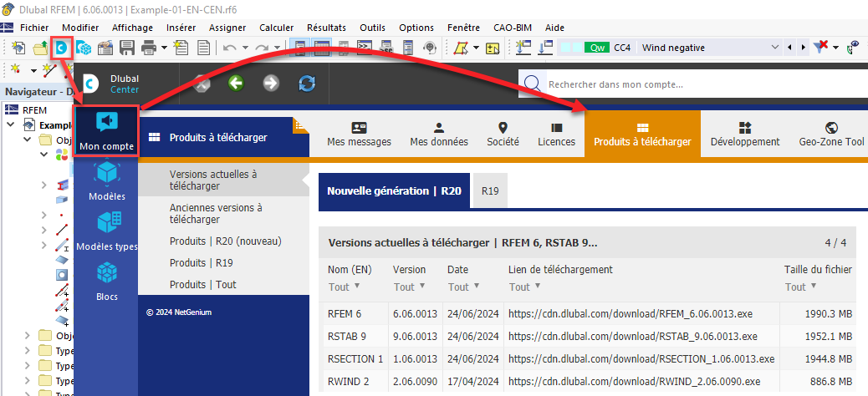Open Blocs in Dlubal Center sidebar

point(107,281)
